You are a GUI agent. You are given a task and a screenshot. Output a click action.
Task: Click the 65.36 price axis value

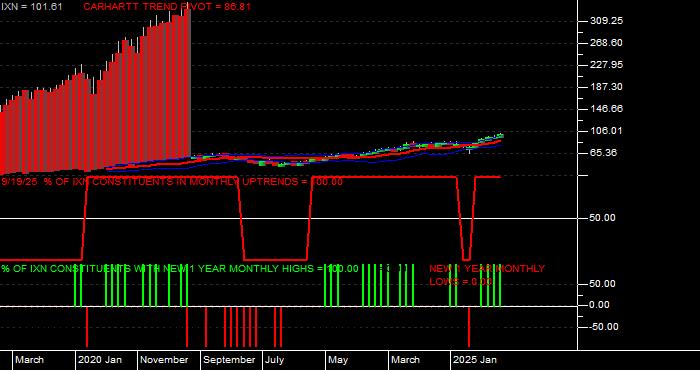pos(603,153)
